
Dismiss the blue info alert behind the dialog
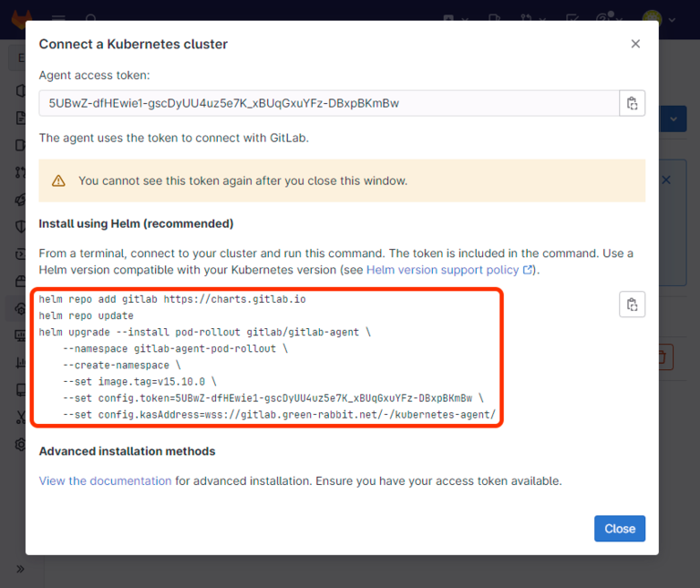(666, 180)
